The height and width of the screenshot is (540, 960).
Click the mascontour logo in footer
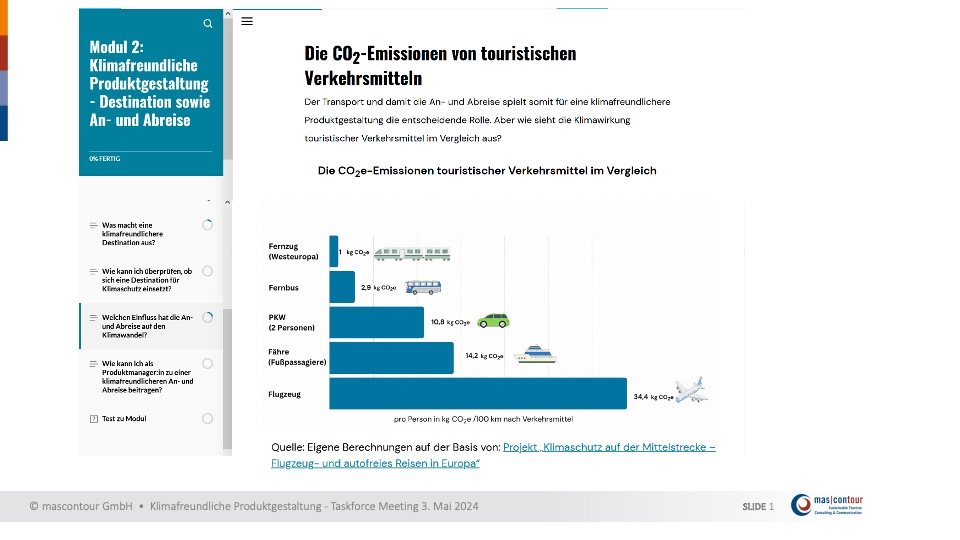coord(827,505)
